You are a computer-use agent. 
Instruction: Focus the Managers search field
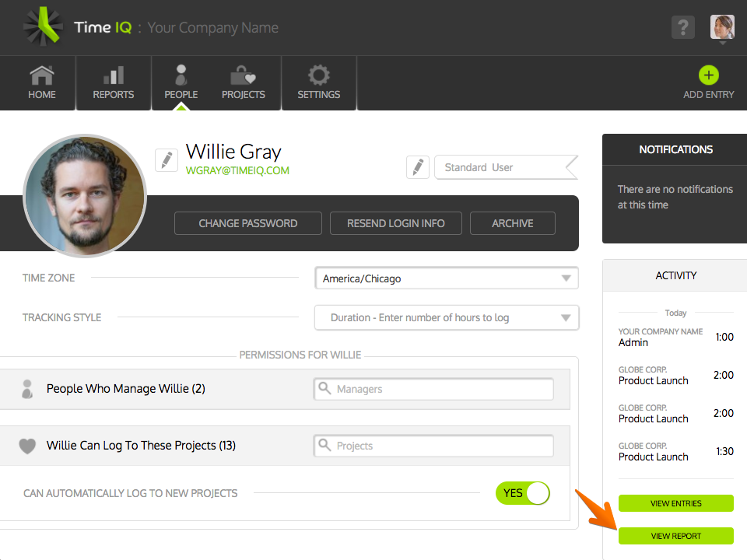433,389
